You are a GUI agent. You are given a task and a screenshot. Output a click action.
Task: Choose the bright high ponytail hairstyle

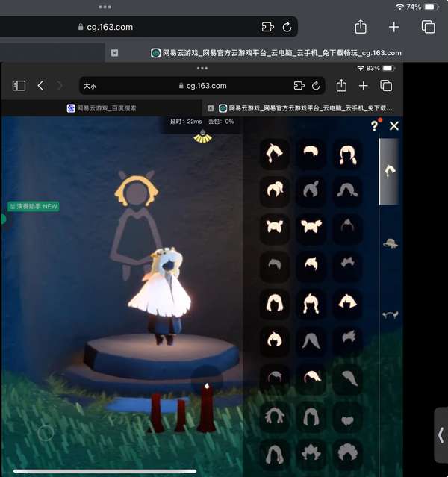[x=275, y=190]
